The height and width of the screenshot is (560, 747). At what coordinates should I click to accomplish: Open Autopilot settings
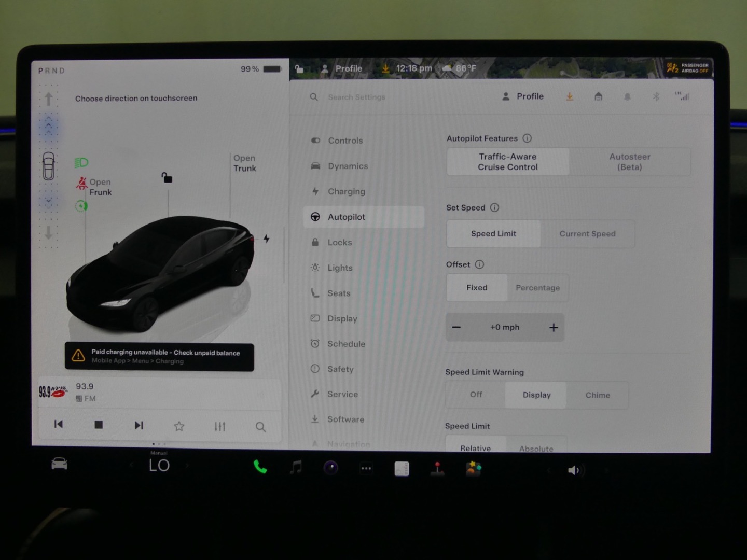364,217
